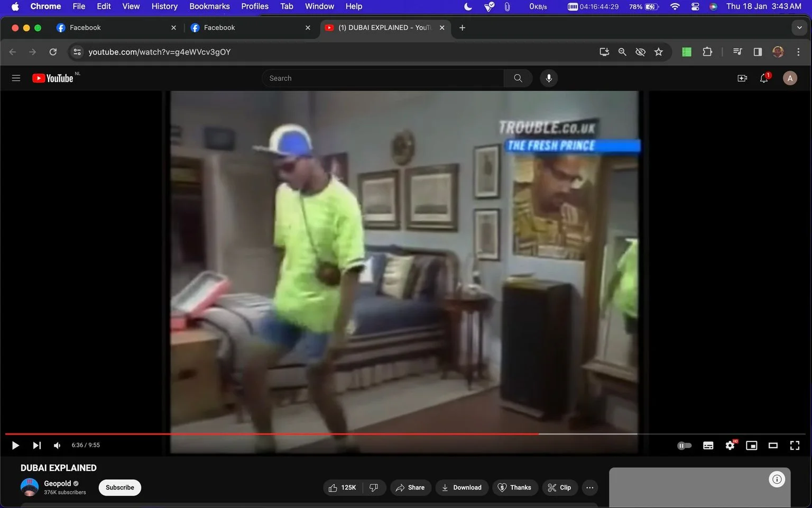This screenshot has height=508, width=812.
Task: Open the Profiles menu
Action: pos(255,6)
